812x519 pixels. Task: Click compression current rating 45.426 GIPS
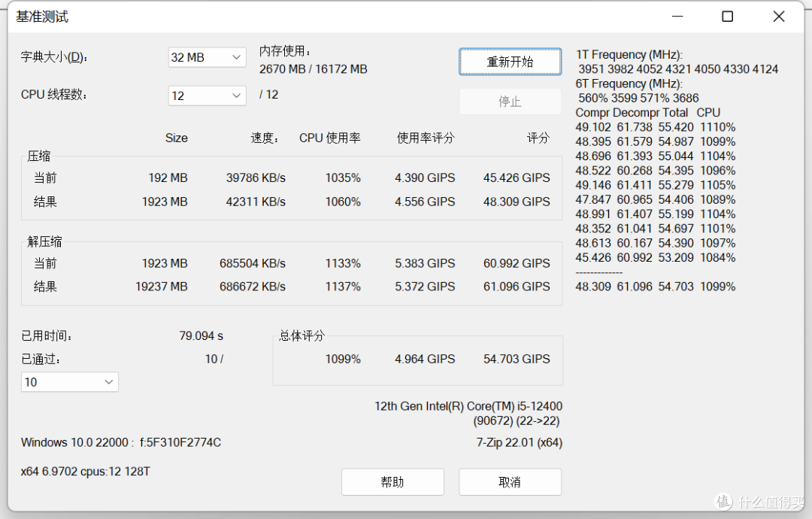[517, 178]
